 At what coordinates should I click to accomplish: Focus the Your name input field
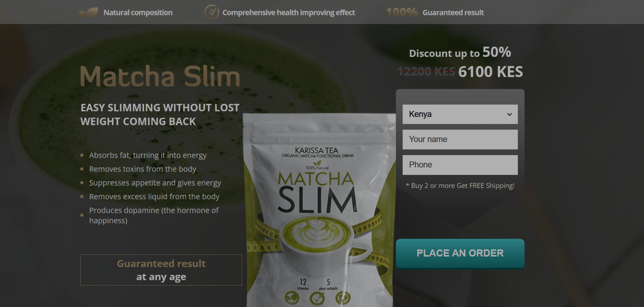click(x=460, y=139)
